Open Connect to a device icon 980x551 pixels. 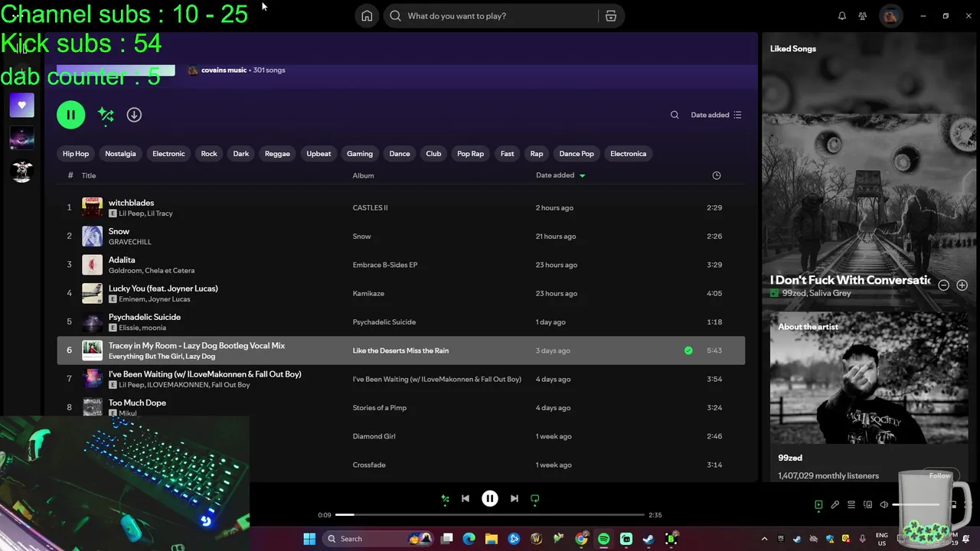click(867, 505)
